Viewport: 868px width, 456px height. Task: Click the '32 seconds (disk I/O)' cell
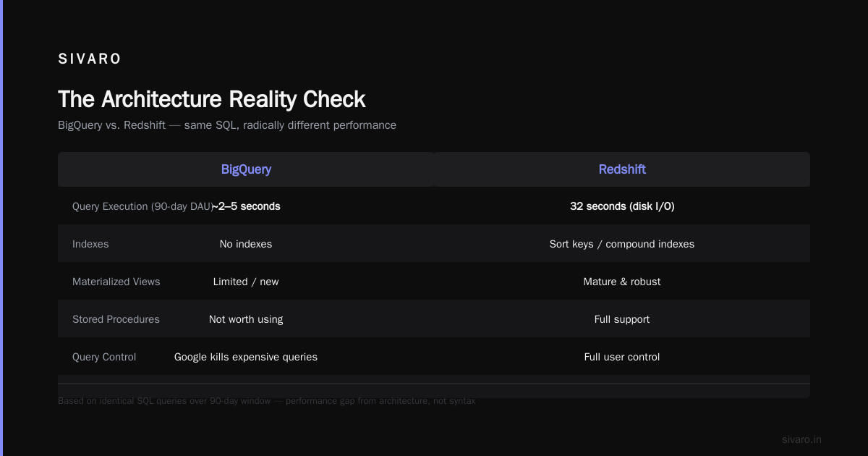622,206
